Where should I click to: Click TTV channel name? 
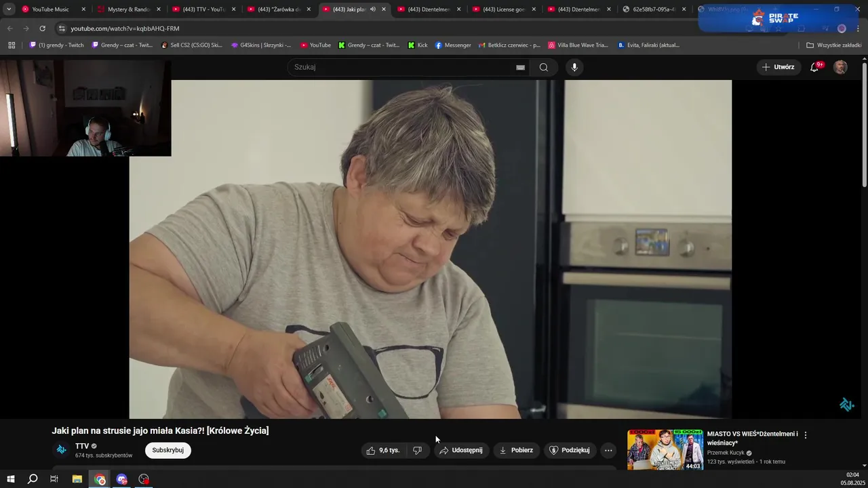tap(82, 446)
